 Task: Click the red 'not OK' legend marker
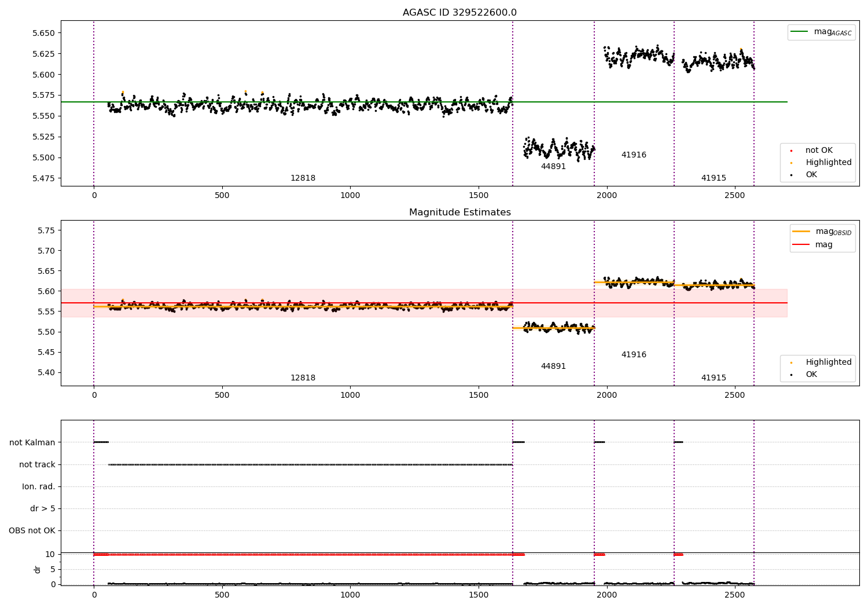(x=791, y=151)
